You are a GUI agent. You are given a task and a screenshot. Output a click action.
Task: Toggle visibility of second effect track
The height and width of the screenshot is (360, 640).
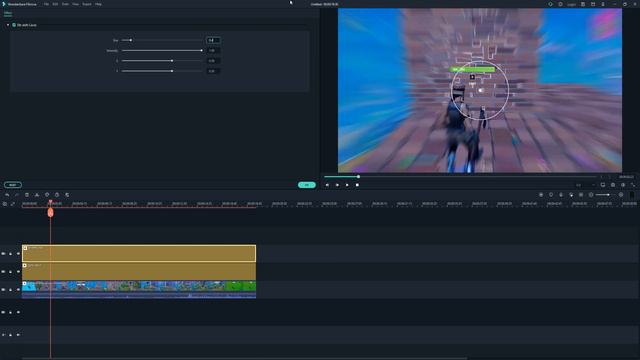tap(18, 271)
